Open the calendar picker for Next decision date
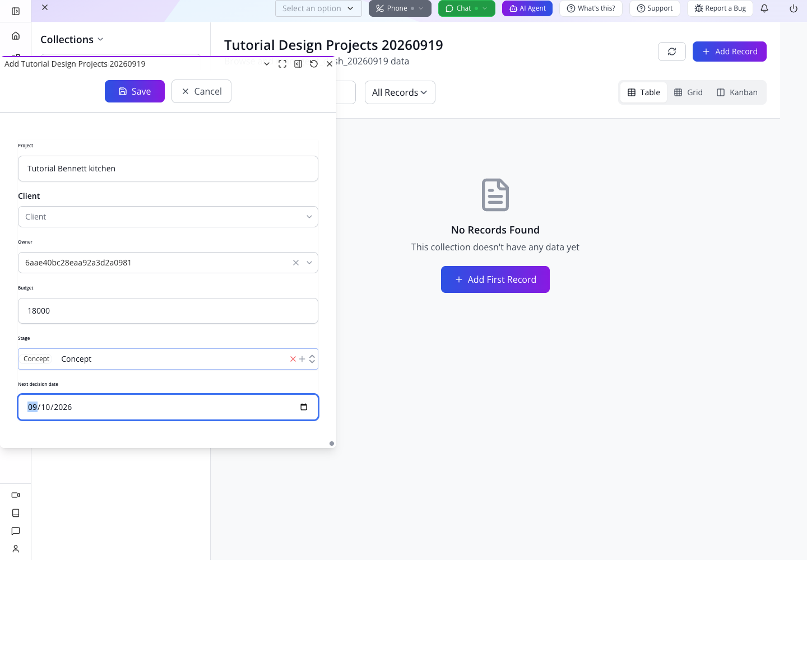 (304, 407)
